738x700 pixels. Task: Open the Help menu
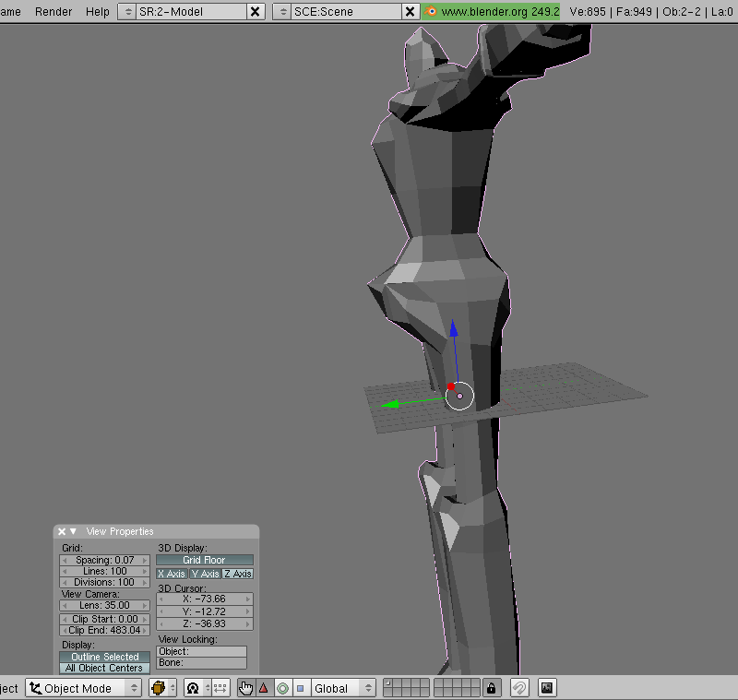point(97,12)
